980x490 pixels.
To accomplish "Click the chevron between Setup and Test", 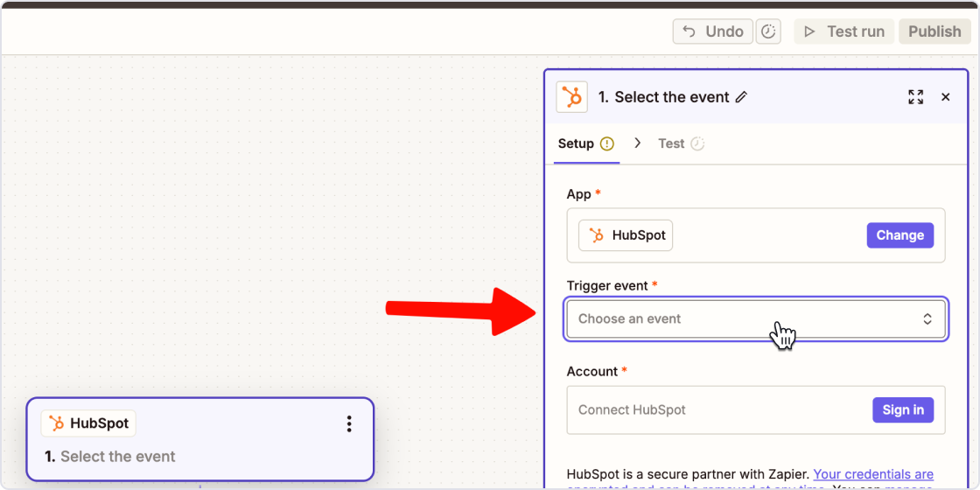I will [x=638, y=143].
